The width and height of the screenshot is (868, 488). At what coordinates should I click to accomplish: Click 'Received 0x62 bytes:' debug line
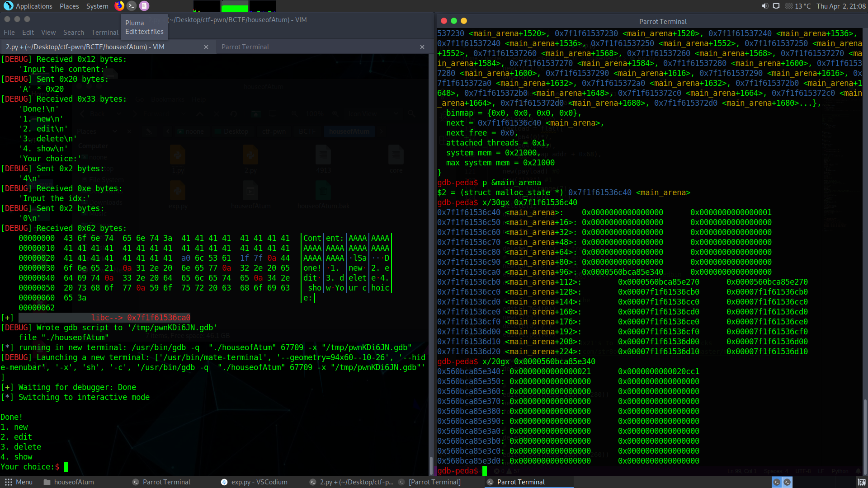point(64,228)
